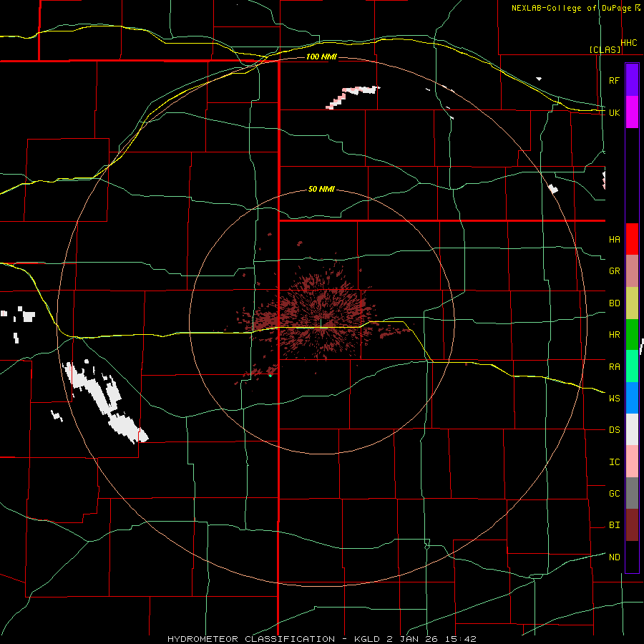Click the BD yellow-olive legend color swatch
Screen dimensions: 644x644
[632, 303]
